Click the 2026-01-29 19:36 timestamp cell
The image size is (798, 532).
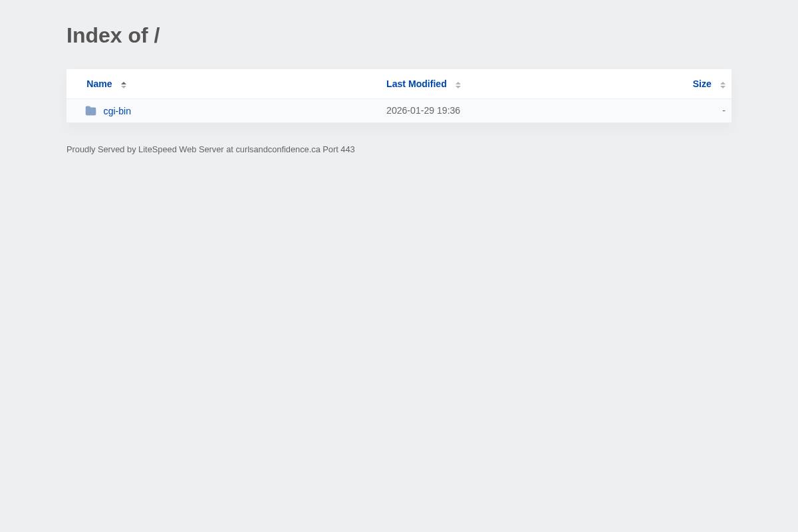click(x=423, y=110)
